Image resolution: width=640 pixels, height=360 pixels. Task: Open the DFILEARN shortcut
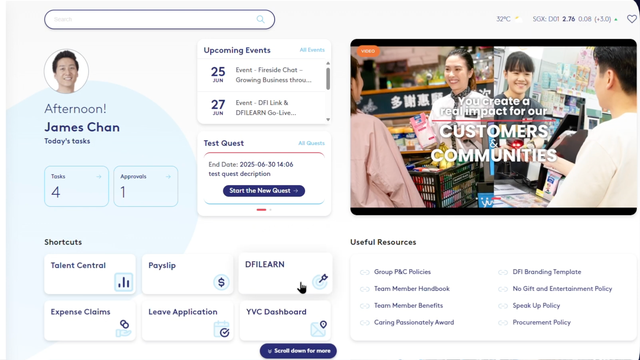point(285,273)
